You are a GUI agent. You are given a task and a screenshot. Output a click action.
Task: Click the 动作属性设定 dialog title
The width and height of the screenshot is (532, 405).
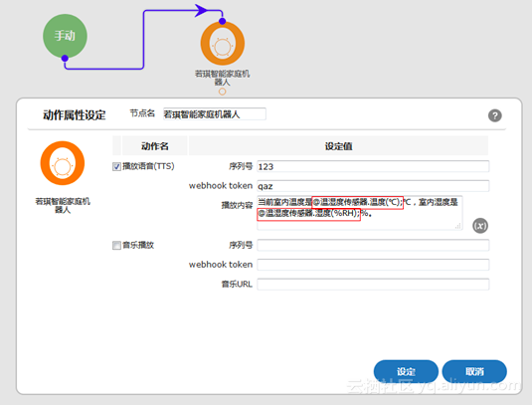(75, 115)
